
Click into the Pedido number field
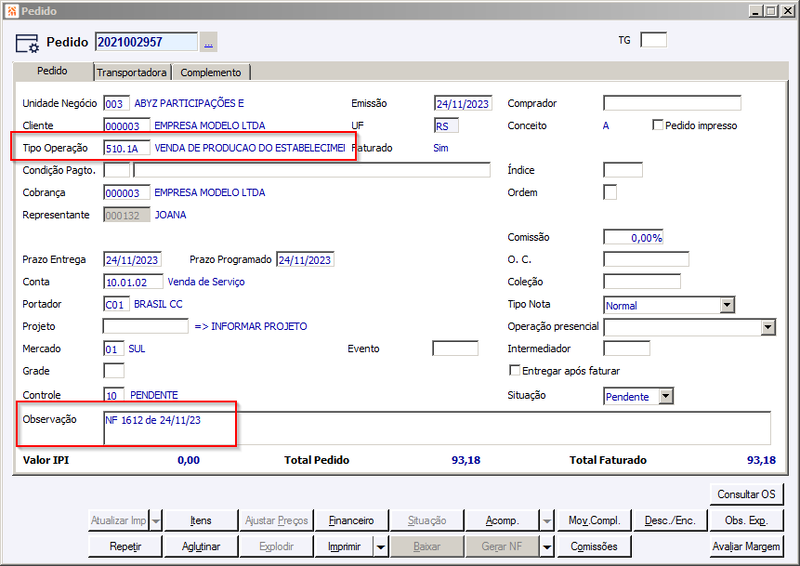tap(146, 42)
